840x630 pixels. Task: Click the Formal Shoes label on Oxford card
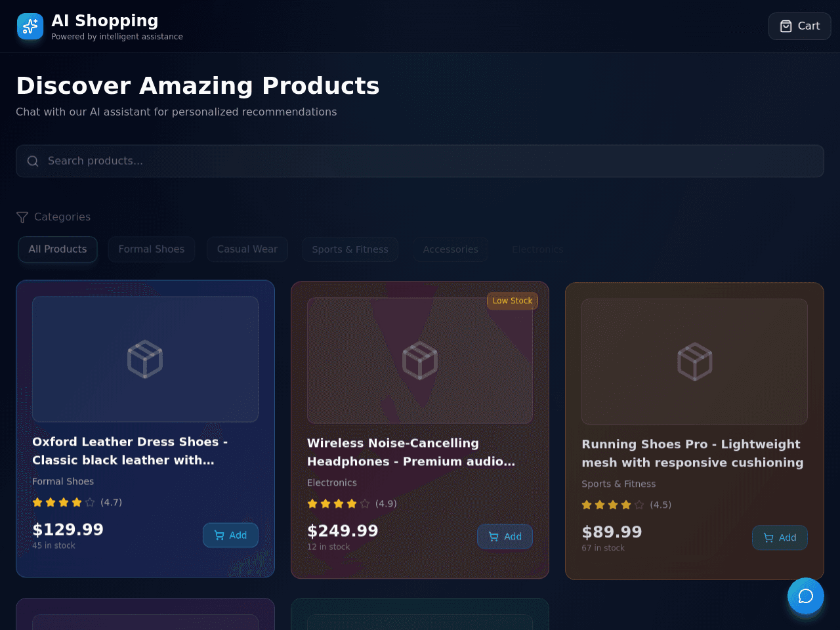(63, 482)
